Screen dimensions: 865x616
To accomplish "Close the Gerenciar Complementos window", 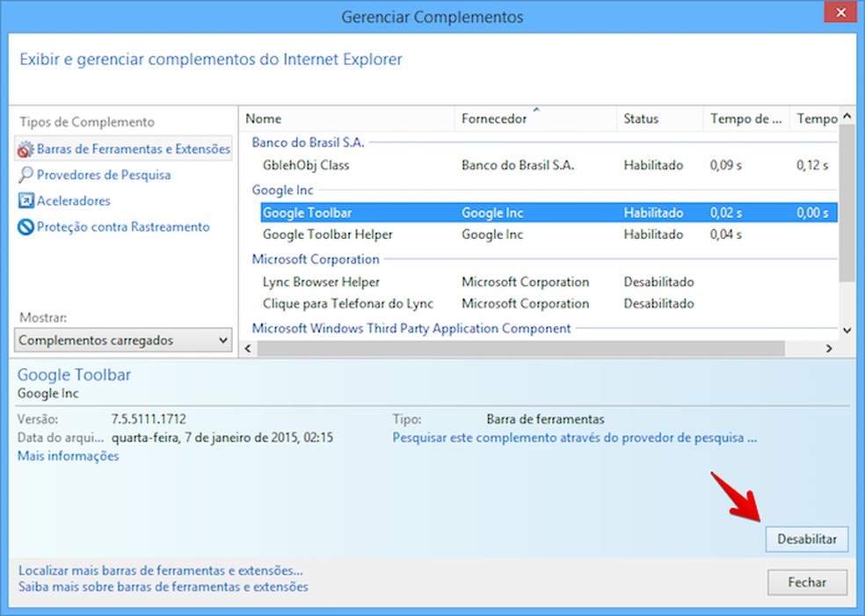I will (x=840, y=12).
